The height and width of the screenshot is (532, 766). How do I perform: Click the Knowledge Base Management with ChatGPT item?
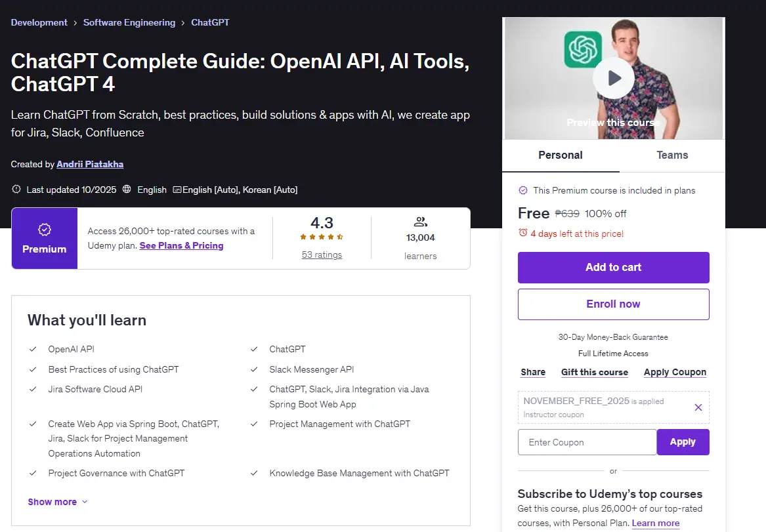pos(359,473)
